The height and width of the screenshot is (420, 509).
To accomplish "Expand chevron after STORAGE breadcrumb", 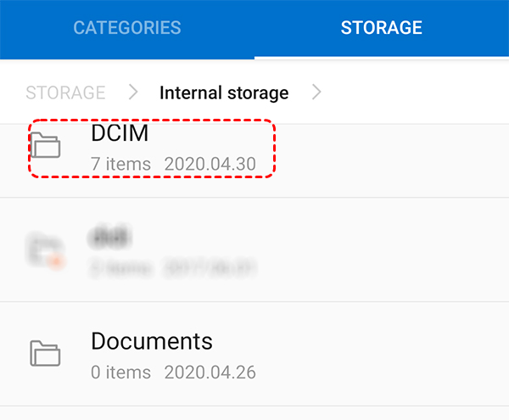I will coord(133,92).
